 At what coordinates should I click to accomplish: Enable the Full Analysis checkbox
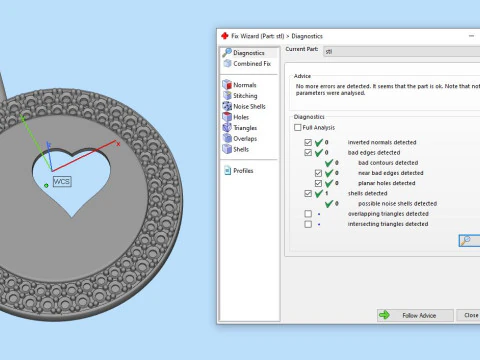(298, 127)
